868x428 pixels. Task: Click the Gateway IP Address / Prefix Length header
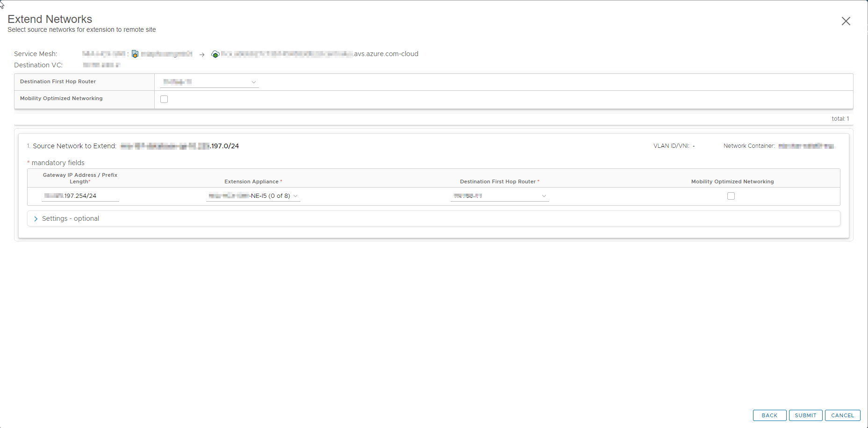[x=80, y=178]
